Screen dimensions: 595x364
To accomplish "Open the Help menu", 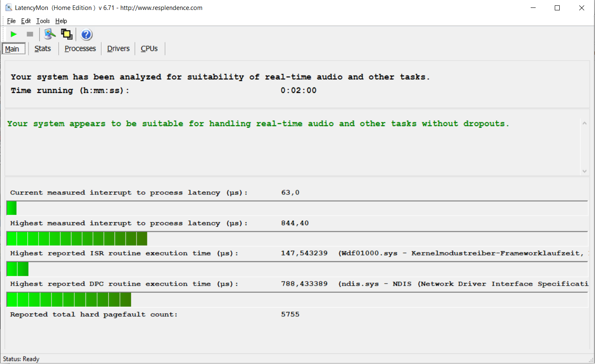I will [61, 21].
